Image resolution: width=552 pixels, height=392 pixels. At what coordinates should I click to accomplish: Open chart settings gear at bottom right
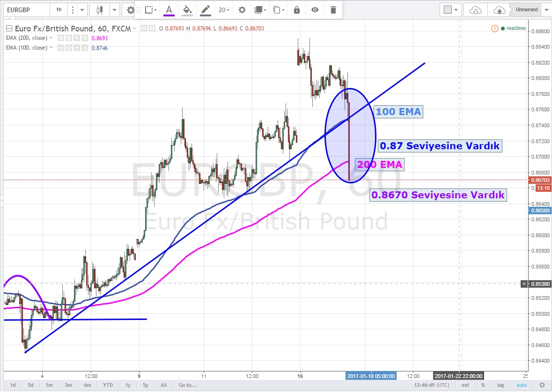pyautogui.click(x=541, y=385)
